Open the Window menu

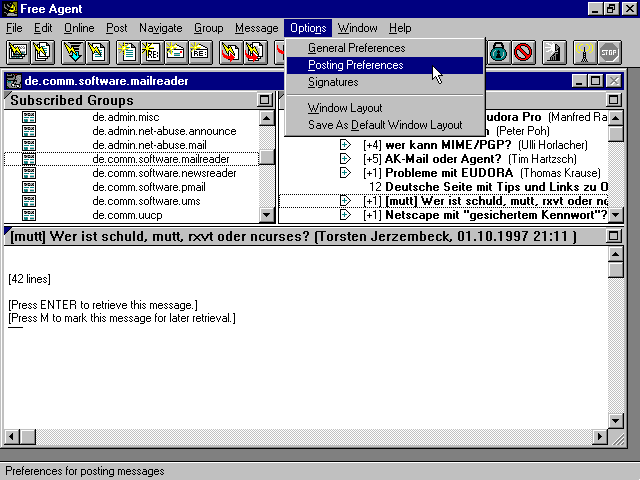[357, 28]
